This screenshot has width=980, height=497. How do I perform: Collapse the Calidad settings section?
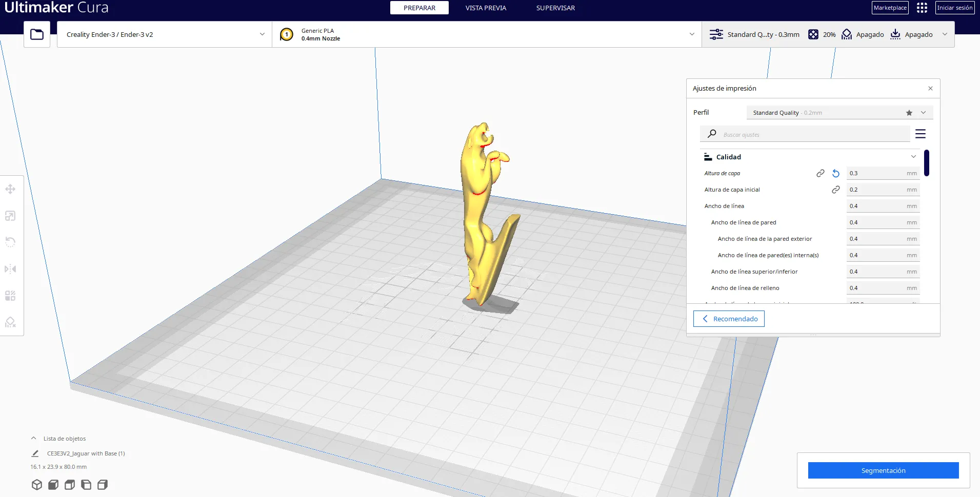[x=913, y=157]
